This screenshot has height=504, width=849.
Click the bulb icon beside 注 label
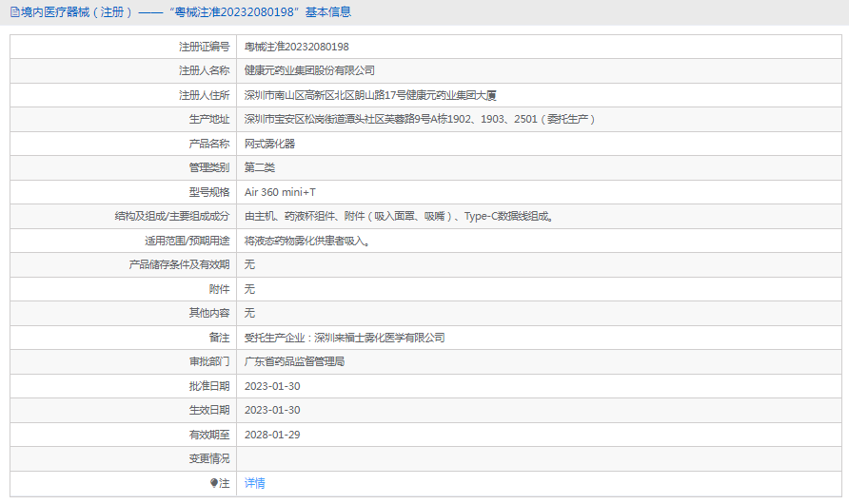214,483
